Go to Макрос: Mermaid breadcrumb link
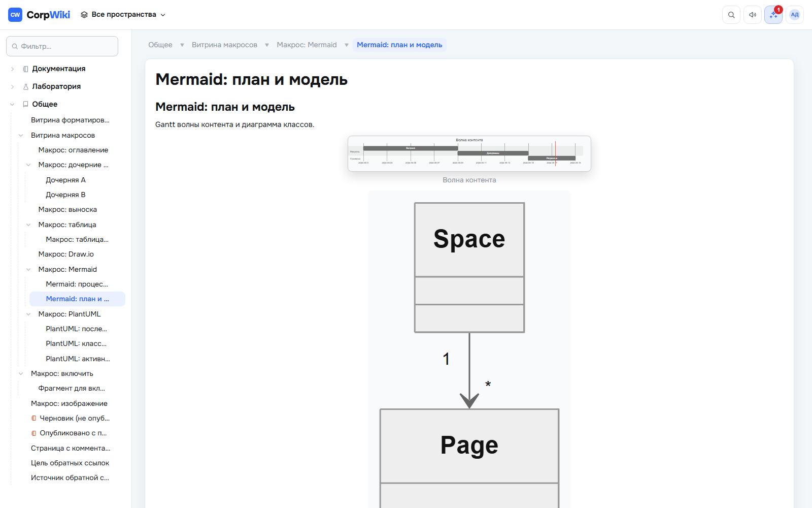 tap(307, 45)
